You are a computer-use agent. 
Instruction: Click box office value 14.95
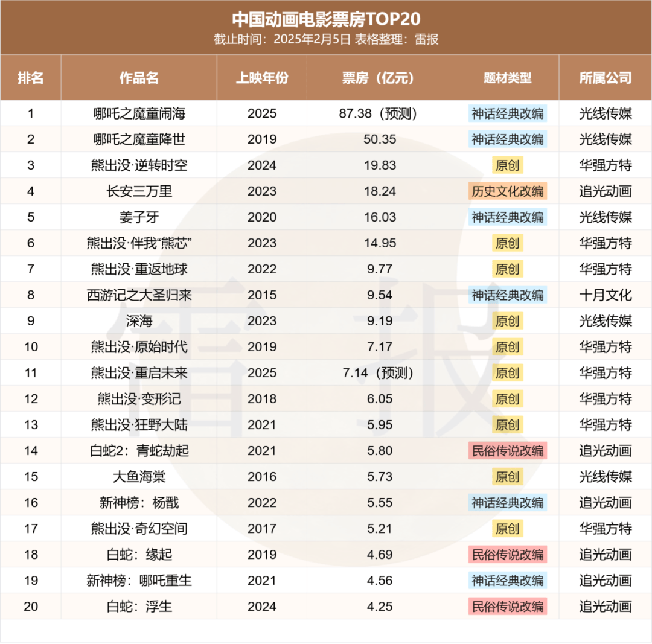point(380,243)
